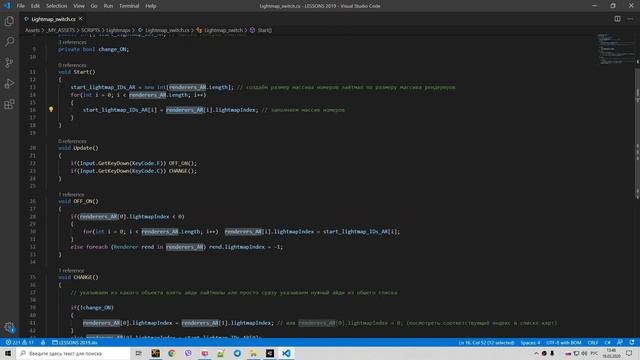Open Task View on the taskbar
640x360 pixels.
coord(139,353)
